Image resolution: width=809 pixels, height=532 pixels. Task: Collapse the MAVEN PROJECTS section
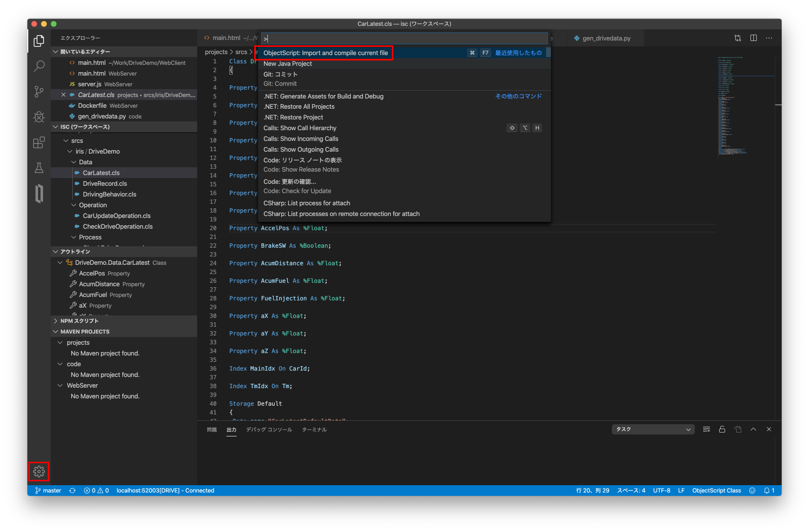pyautogui.click(x=124, y=332)
